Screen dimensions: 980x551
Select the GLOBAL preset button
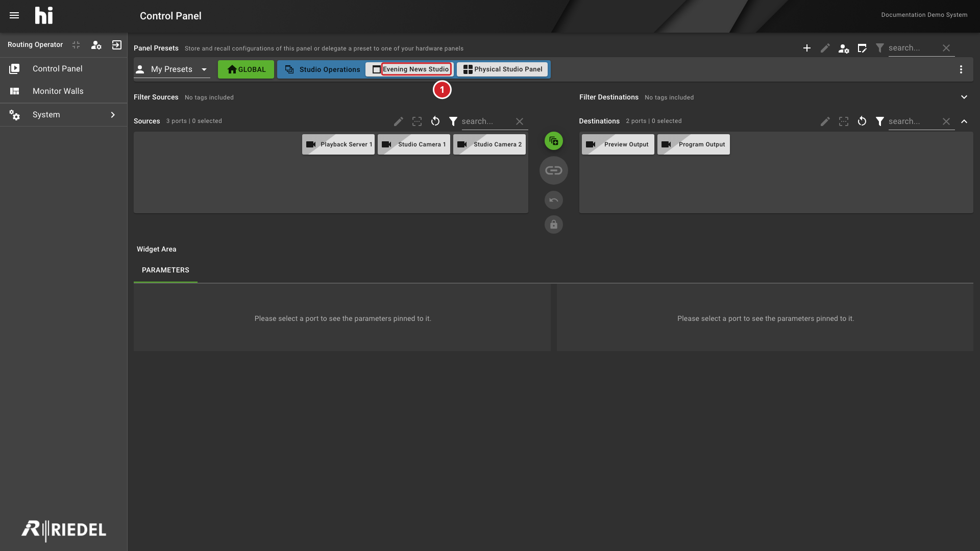pyautogui.click(x=246, y=69)
